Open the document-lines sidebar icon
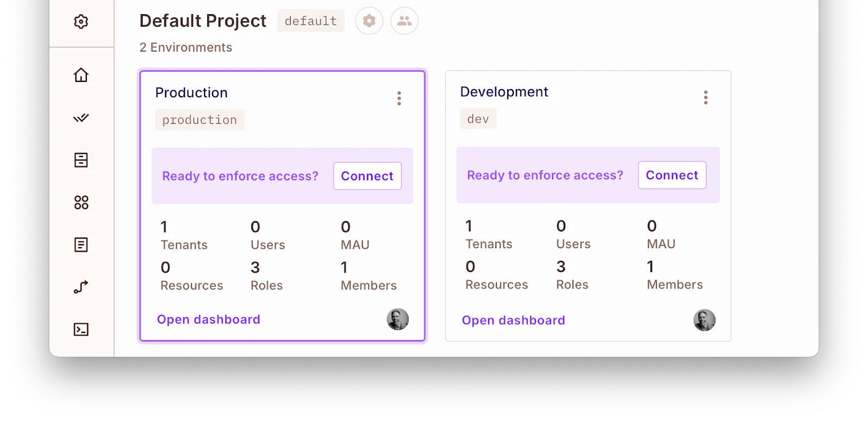 coord(81,245)
